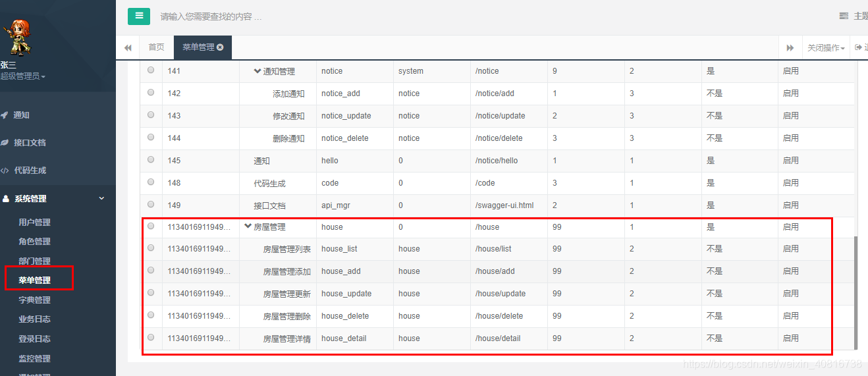Click the /notice/hello URL cell

tap(497, 161)
